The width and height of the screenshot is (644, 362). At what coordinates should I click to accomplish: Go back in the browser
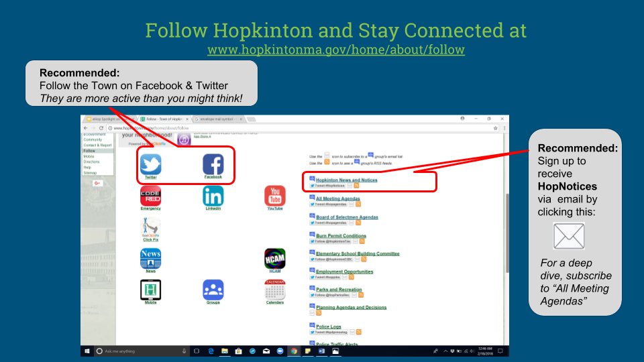pos(86,128)
